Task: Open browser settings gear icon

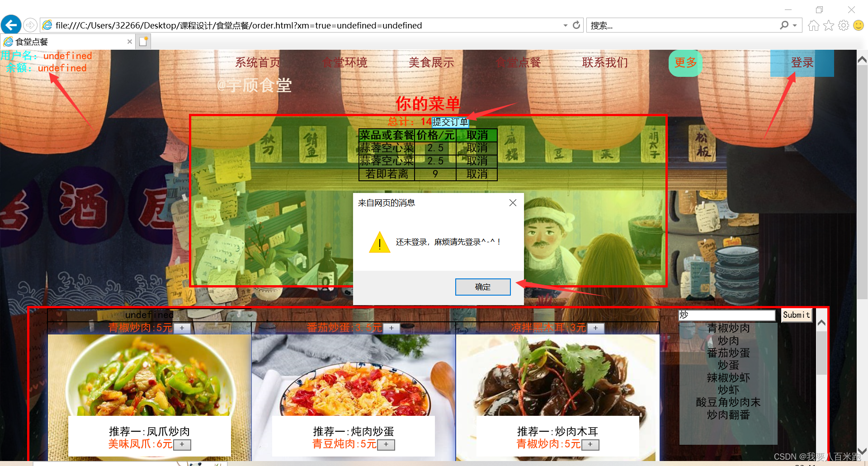Action: click(844, 25)
